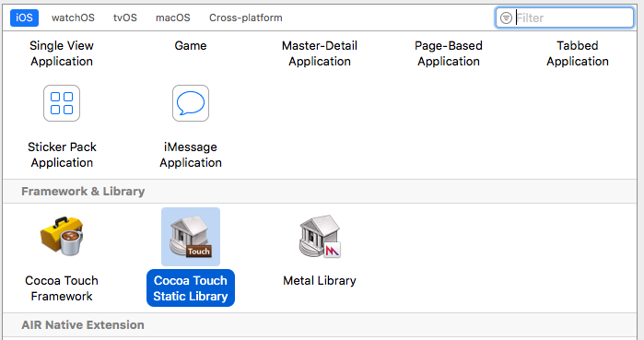Select the Game template label
The width and height of the screenshot is (644, 340).
[x=191, y=45]
